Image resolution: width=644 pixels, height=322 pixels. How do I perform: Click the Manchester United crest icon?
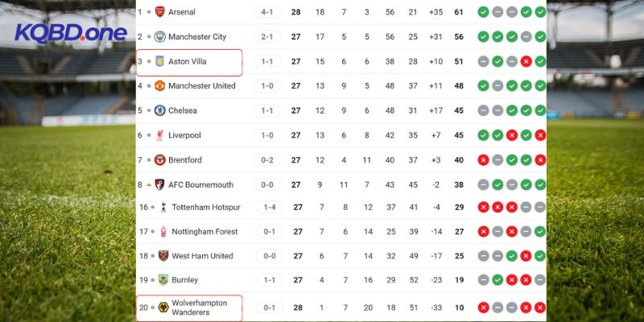click(159, 86)
